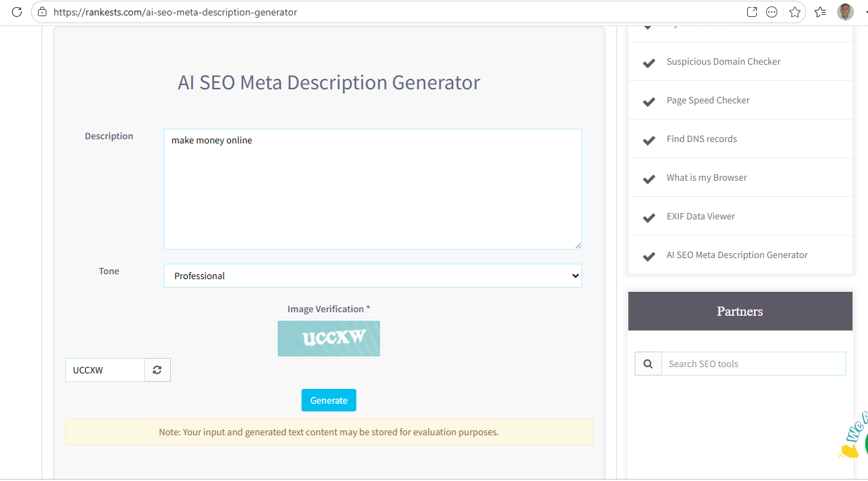Click the Partners panel header
Viewport: 868px width, 481px height.
(x=740, y=311)
